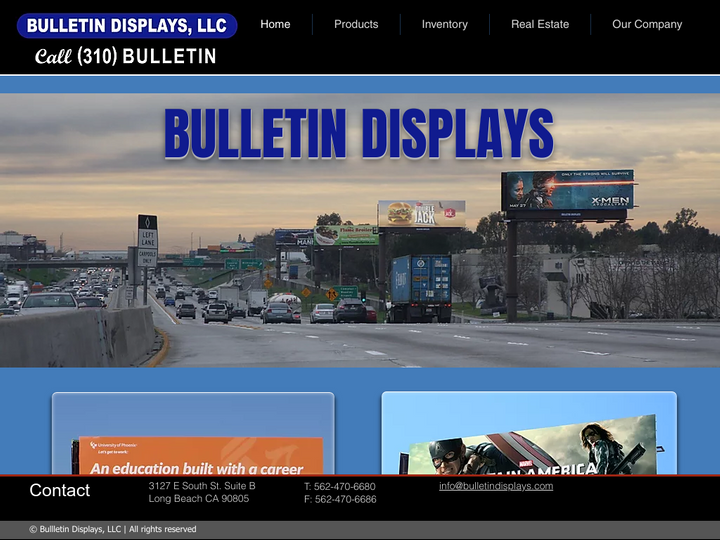Viewport: 720px width, 540px height.
Task: Open the Home menu item
Action: (x=275, y=24)
